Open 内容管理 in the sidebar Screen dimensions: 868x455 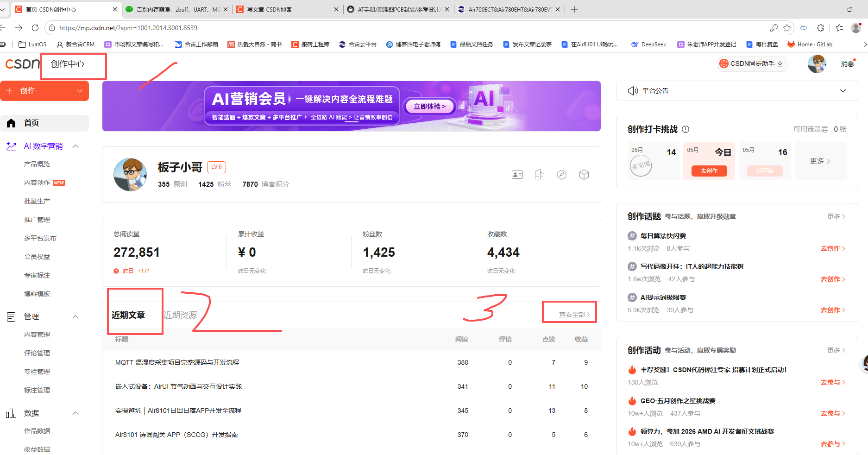37,335
